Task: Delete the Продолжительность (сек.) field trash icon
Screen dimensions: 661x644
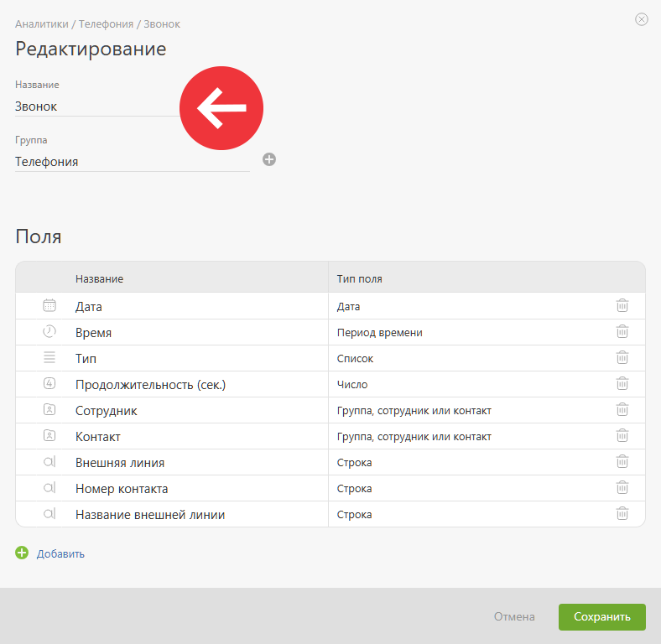Action: click(x=622, y=383)
